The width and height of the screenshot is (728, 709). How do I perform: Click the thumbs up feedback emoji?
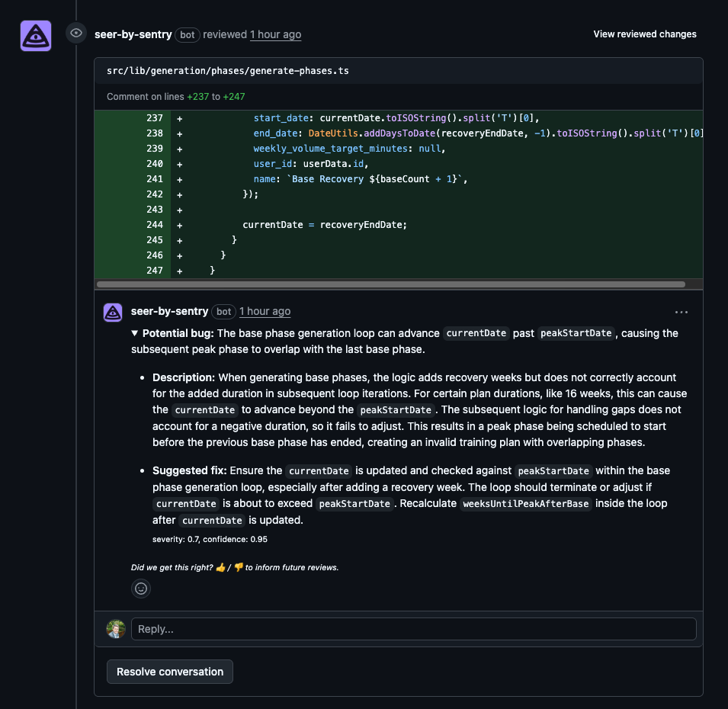(220, 567)
